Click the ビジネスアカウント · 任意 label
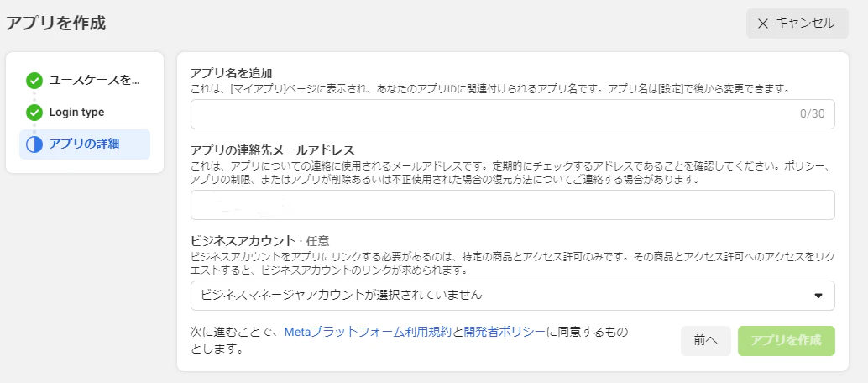The height and width of the screenshot is (383, 868). point(259,241)
